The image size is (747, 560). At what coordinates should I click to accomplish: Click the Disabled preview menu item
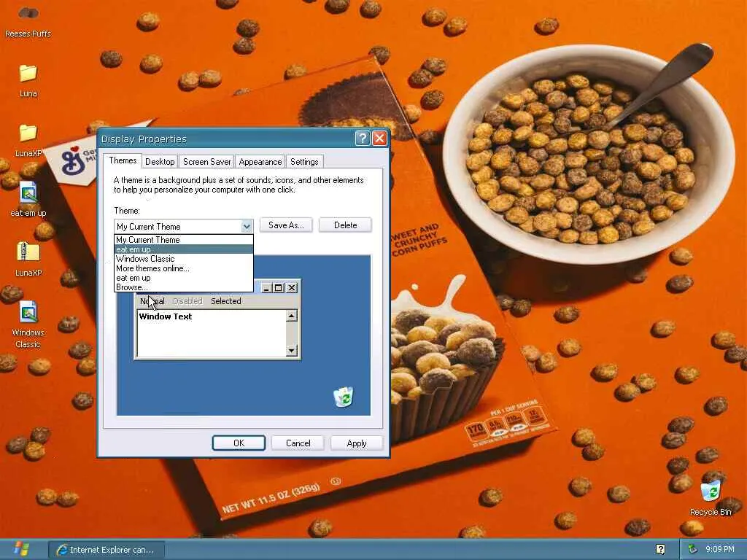pyautogui.click(x=187, y=301)
